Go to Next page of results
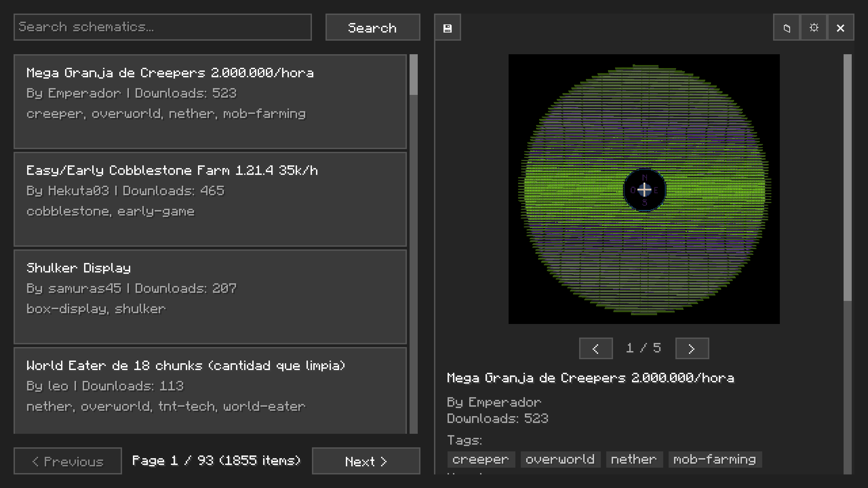Screen dimensions: 868x488 coord(366,461)
